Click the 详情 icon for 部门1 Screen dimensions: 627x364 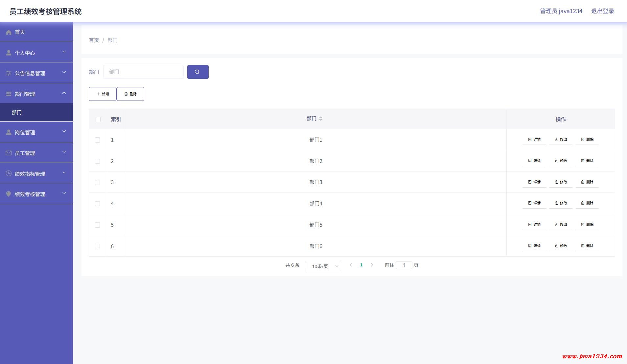[x=530, y=139]
